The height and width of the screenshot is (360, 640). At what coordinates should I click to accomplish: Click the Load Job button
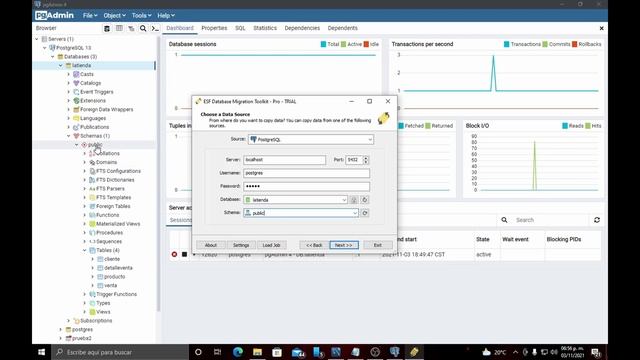click(x=271, y=245)
